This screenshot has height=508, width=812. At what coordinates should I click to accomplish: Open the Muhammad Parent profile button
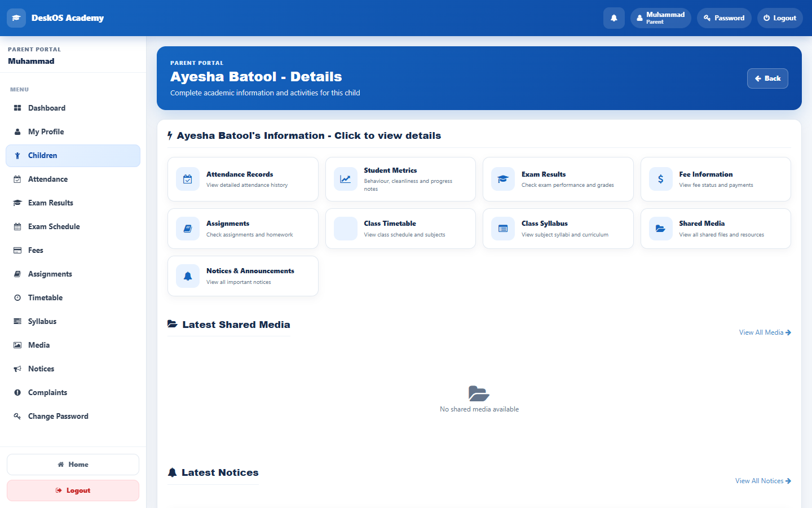[x=660, y=18]
